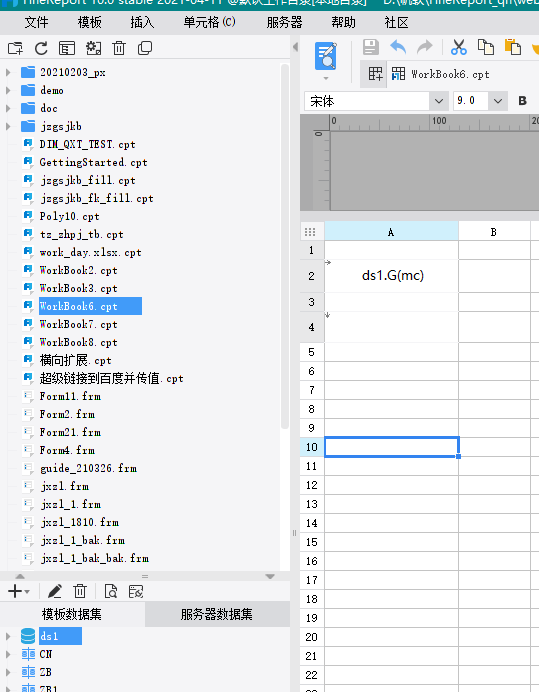Open the 社区 menu
Viewport: 539px width, 692px height.
(396, 23)
